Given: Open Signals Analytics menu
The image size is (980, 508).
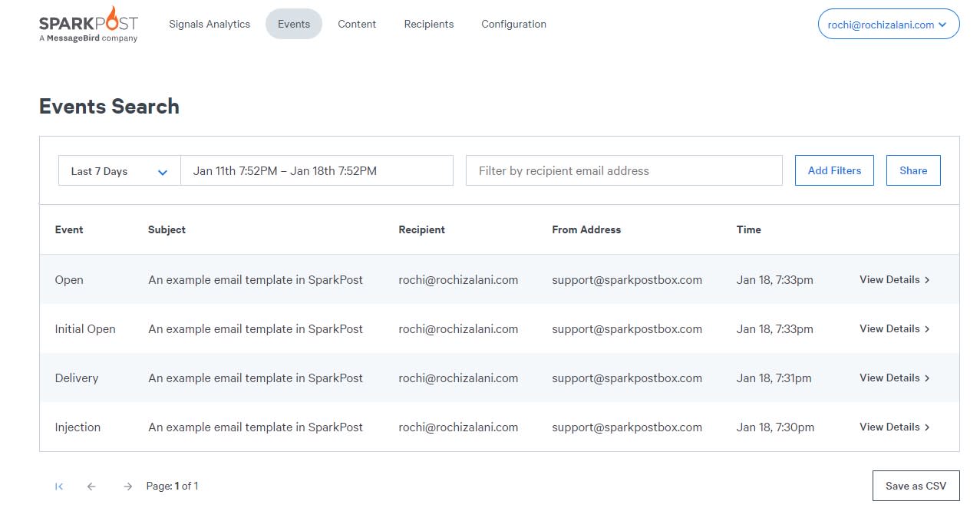Looking at the screenshot, I should pyautogui.click(x=210, y=24).
